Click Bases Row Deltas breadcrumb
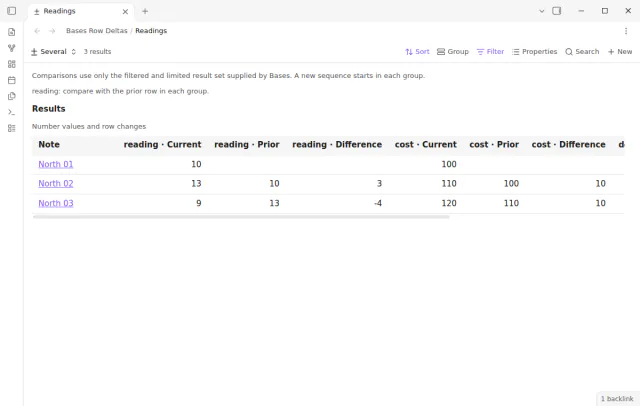 97,31
